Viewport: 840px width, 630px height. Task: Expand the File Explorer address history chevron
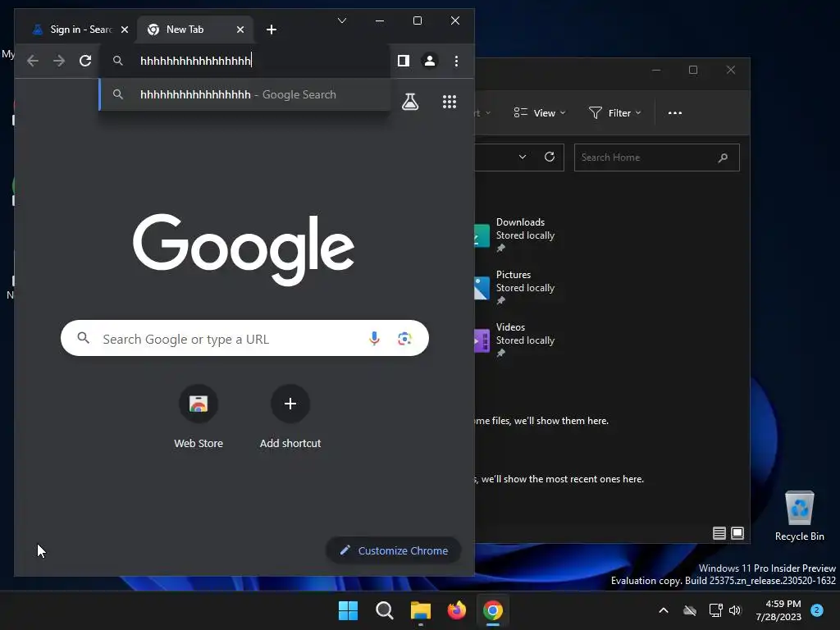(523, 157)
